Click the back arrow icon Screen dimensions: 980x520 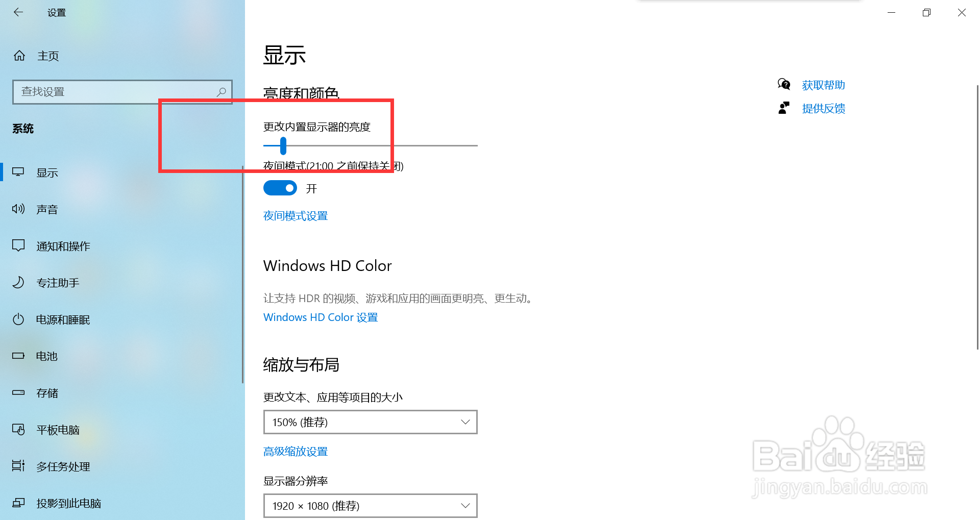18,12
